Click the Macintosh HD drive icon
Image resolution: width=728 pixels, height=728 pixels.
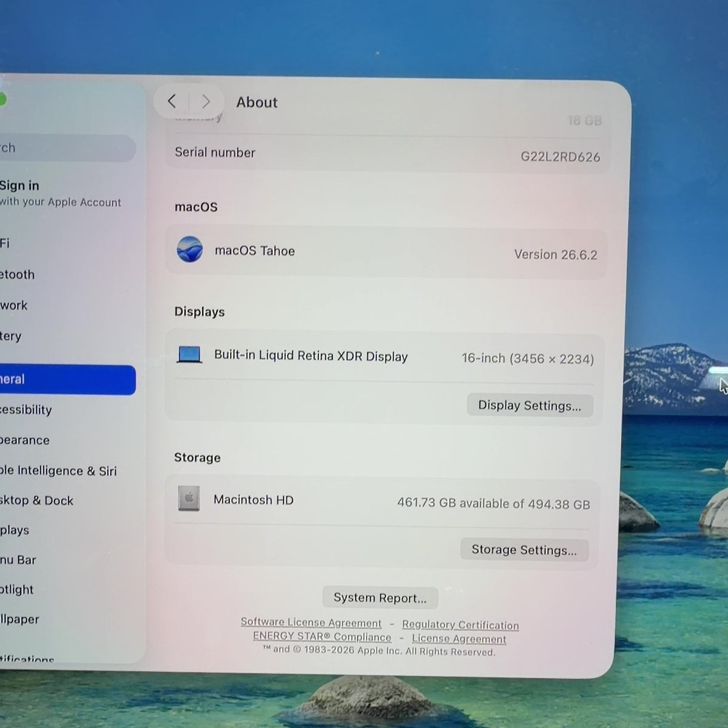tap(189, 498)
